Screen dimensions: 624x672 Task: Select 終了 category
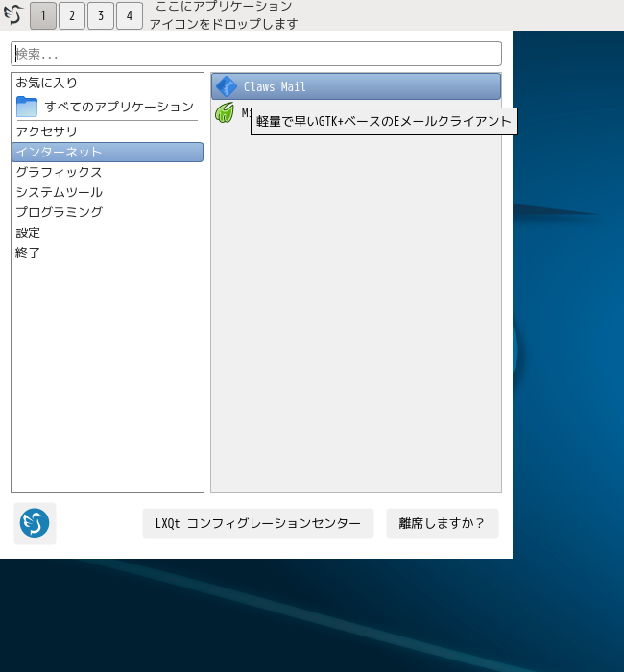pos(108,252)
